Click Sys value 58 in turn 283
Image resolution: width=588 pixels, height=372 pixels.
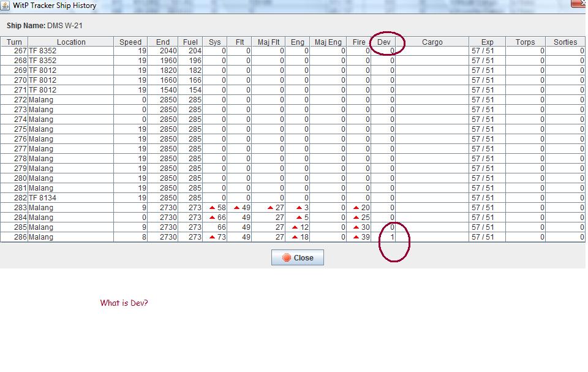(214, 208)
